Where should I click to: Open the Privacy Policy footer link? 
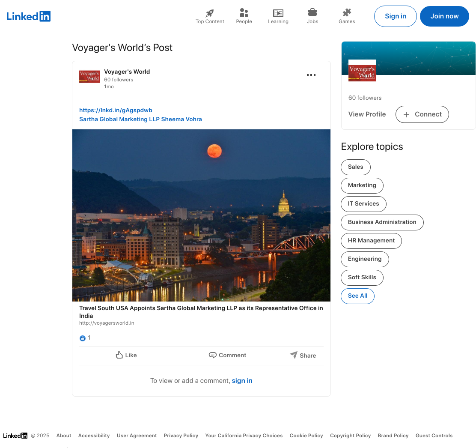181,436
